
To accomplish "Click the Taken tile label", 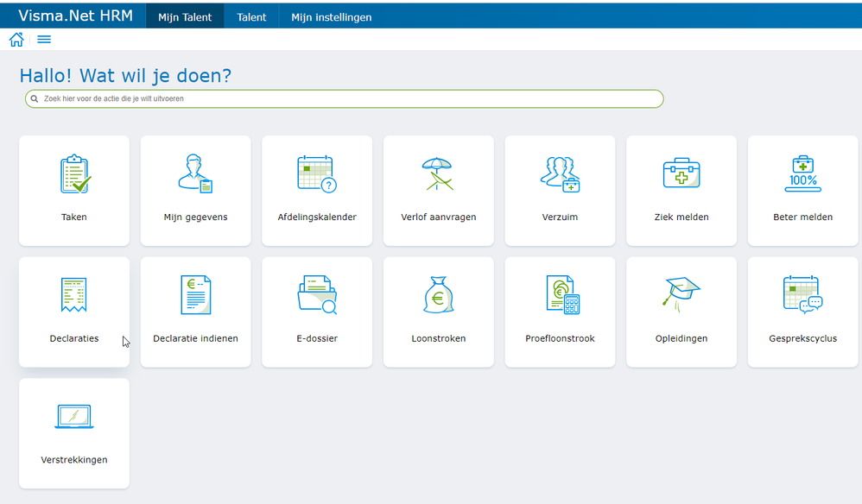I will point(74,217).
